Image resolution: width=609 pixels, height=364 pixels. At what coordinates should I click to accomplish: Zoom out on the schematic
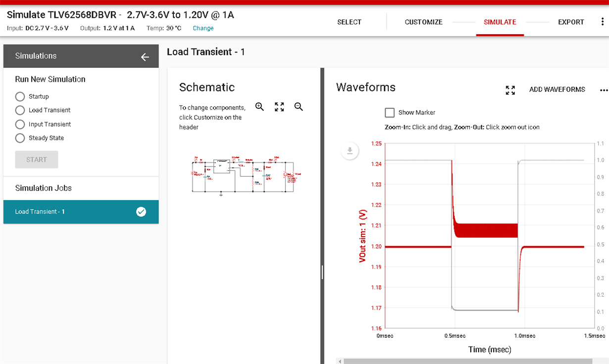coord(299,107)
